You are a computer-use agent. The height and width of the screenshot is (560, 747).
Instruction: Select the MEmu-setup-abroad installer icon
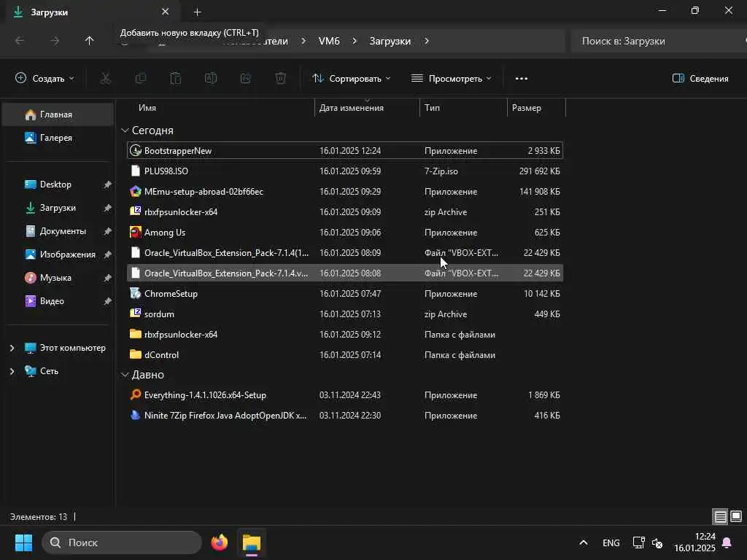(x=135, y=192)
